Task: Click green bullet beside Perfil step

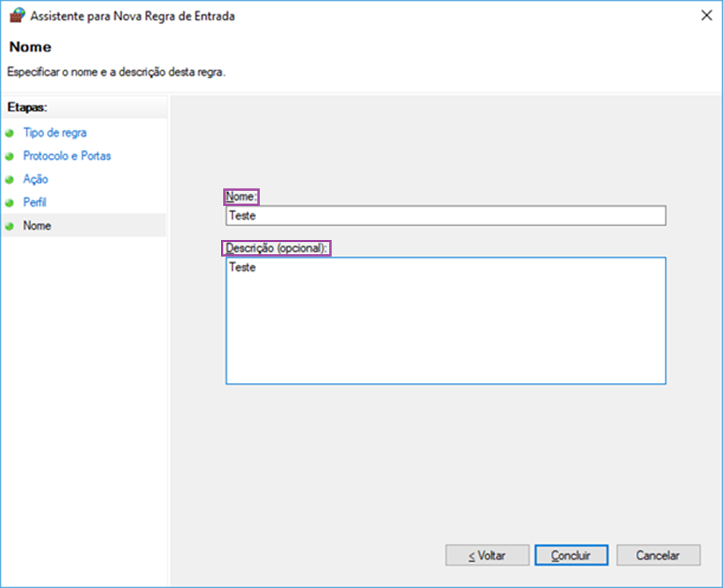Action: click(9, 203)
